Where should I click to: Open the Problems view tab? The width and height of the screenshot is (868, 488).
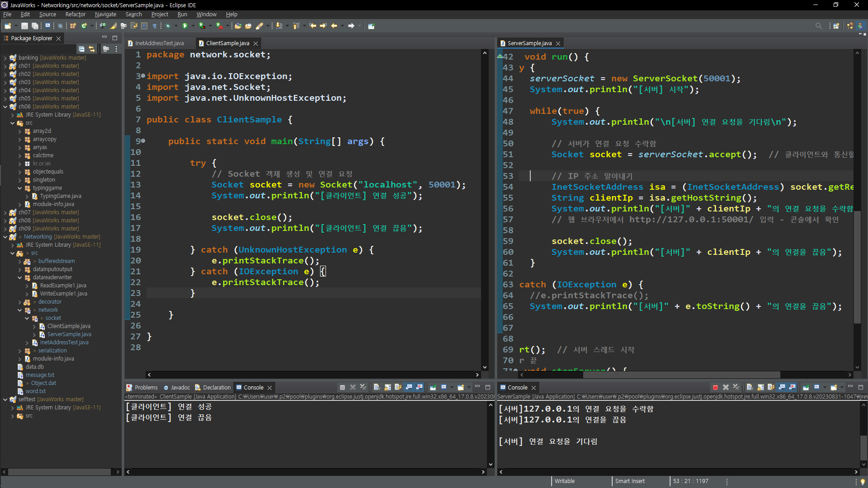pyautogui.click(x=146, y=387)
